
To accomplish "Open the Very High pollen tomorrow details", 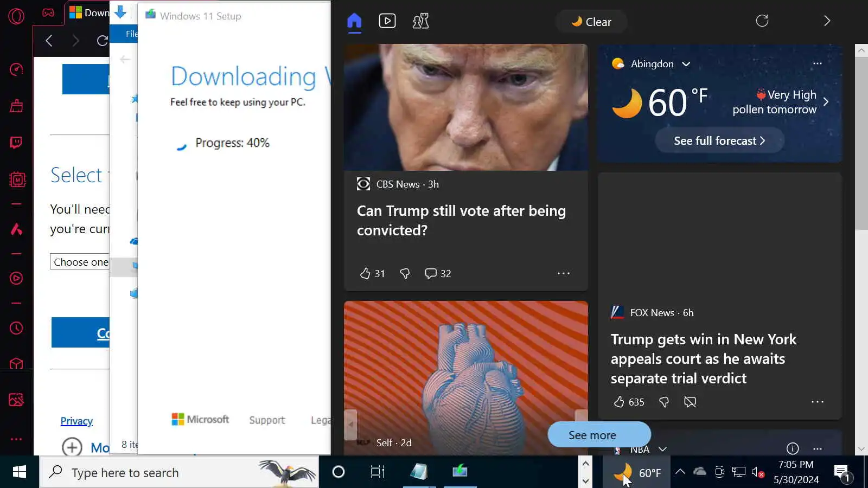I will 781,102.
